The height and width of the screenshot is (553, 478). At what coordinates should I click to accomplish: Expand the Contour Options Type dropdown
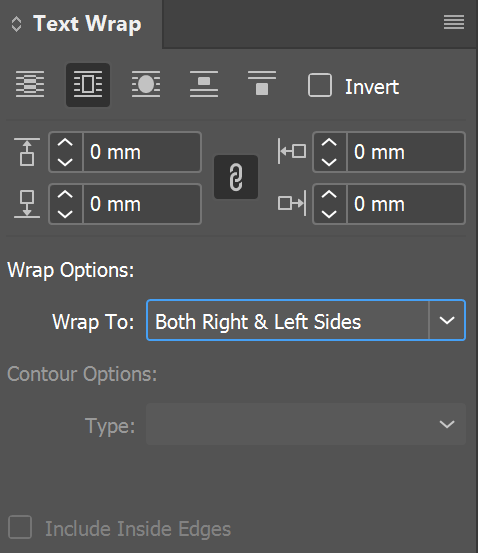[x=306, y=424]
